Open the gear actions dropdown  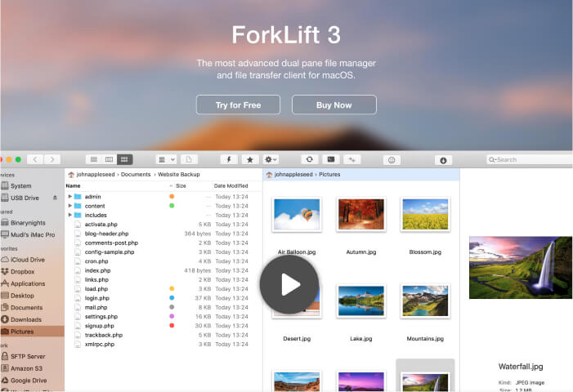(x=271, y=159)
